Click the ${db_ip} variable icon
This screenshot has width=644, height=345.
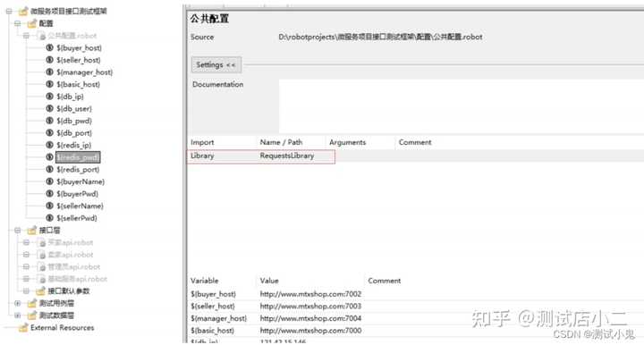[x=50, y=97]
